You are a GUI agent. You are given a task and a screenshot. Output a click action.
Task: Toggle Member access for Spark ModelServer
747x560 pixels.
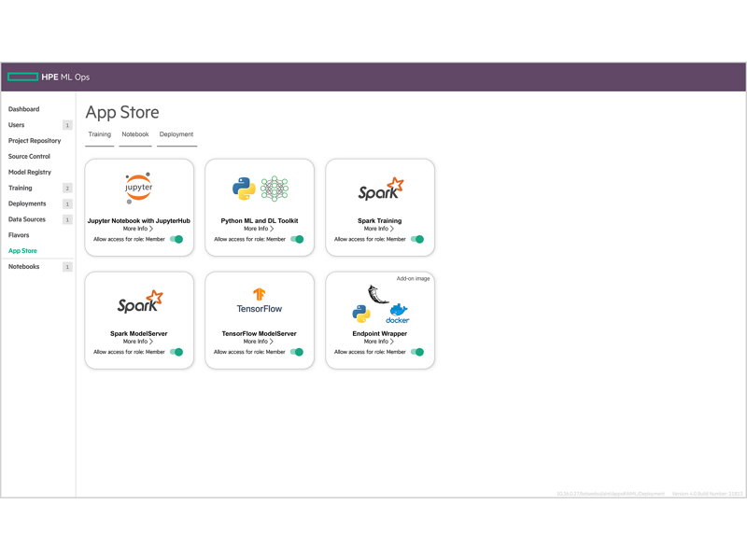(176, 352)
